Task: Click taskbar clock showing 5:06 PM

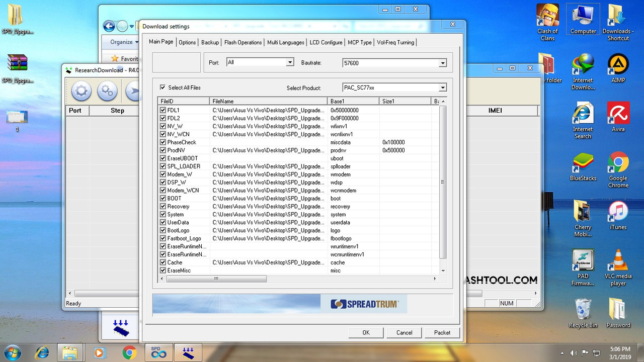Action: click(619, 352)
